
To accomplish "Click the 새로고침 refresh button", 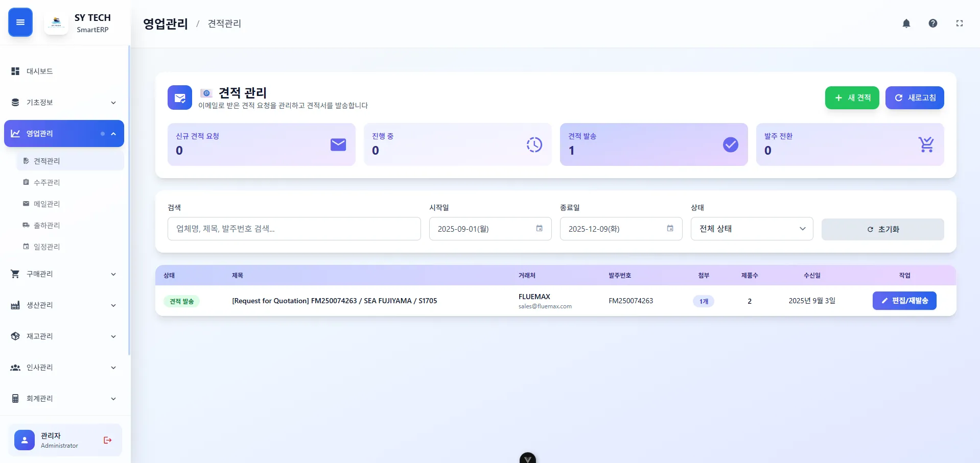I will point(915,98).
